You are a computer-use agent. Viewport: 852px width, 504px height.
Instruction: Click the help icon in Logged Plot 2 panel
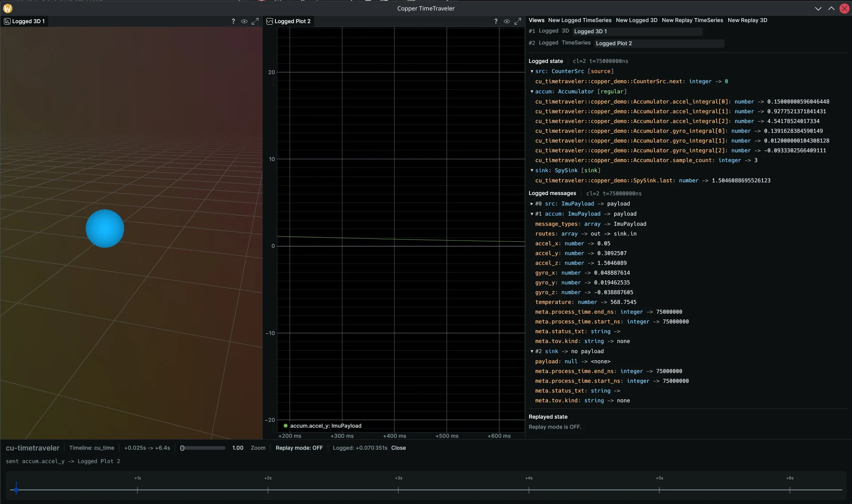point(495,21)
